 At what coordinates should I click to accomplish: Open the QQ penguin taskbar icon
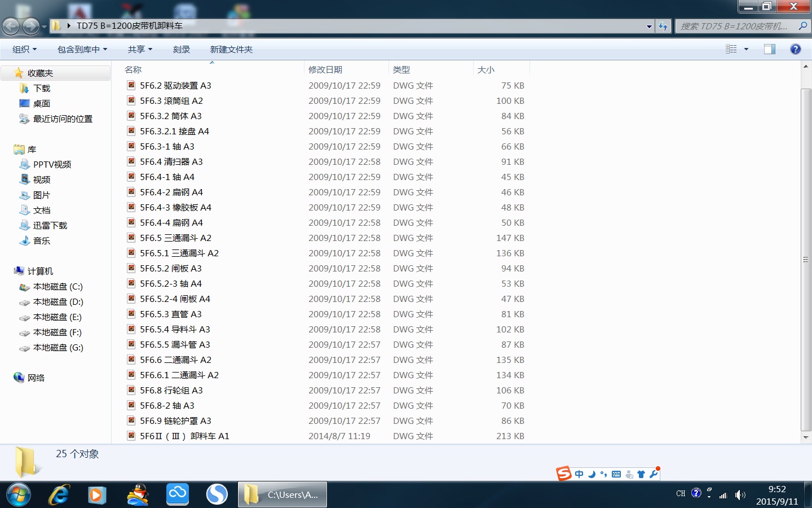(138, 495)
